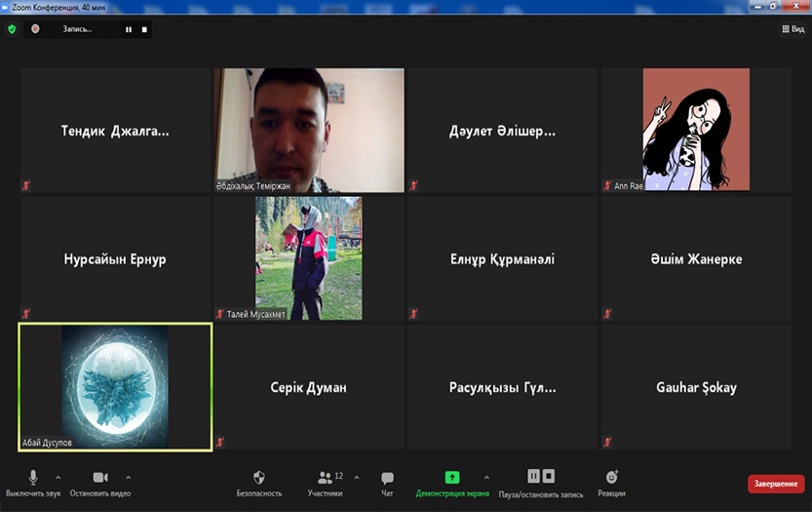Expand video options arrow next to camera
The height and width of the screenshot is (512, 812).
(129, 477)
